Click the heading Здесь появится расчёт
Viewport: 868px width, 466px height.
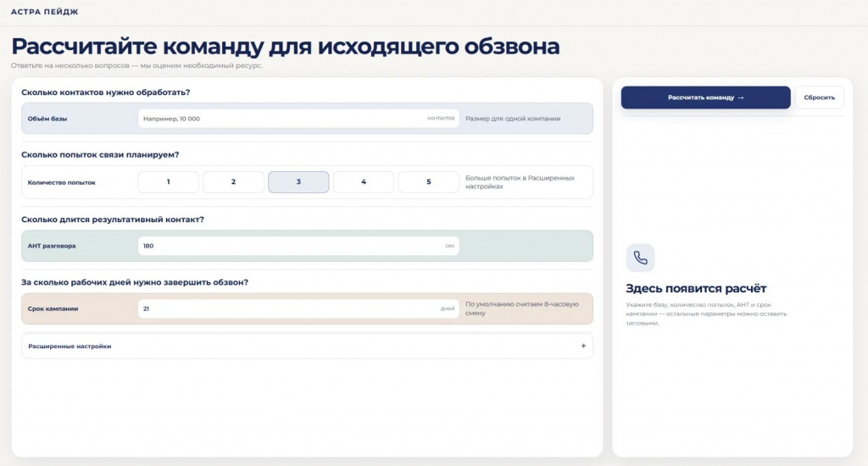696,288
